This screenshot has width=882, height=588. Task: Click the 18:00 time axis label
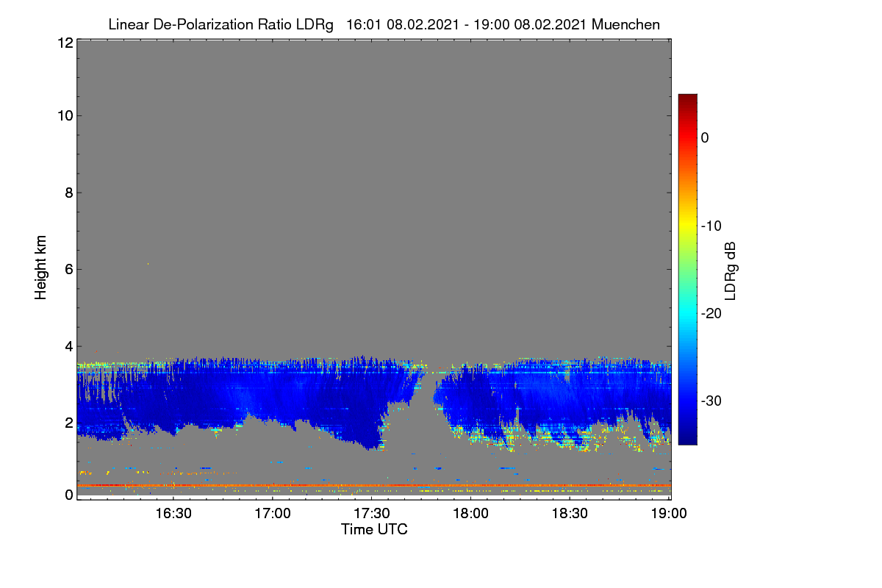[470, 513]
